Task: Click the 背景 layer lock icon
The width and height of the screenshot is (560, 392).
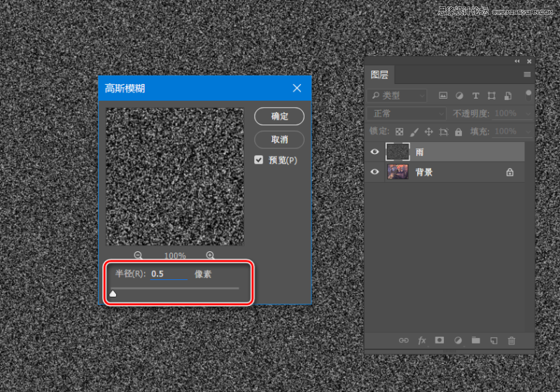Action: [x=510, y=172]
